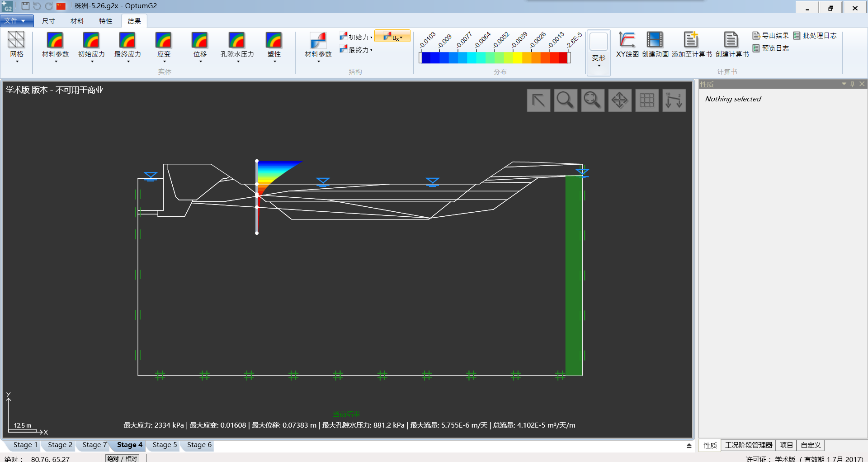This screenshot has width=868, height=462.
Task: Select the 结果 ribbon tab
Action: (x=134, y=21)
